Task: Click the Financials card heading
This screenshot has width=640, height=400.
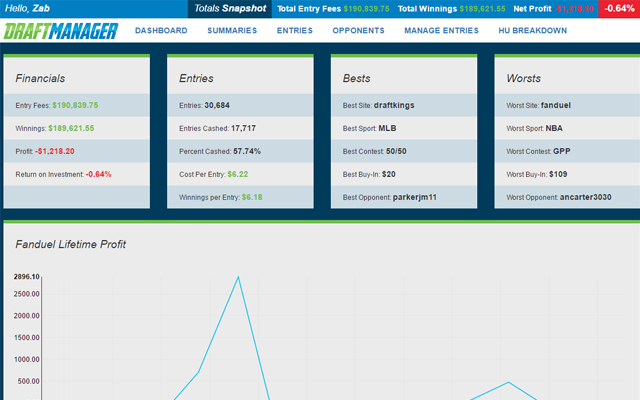Action: [40, 78]
